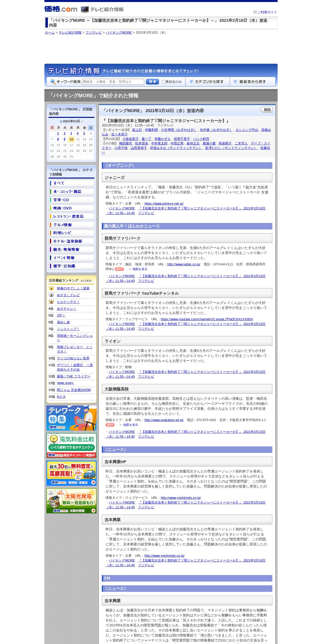This screenshot has width=322, height=644.
Task: Click 伊藤利尋 cast member link
Action: 151,130
